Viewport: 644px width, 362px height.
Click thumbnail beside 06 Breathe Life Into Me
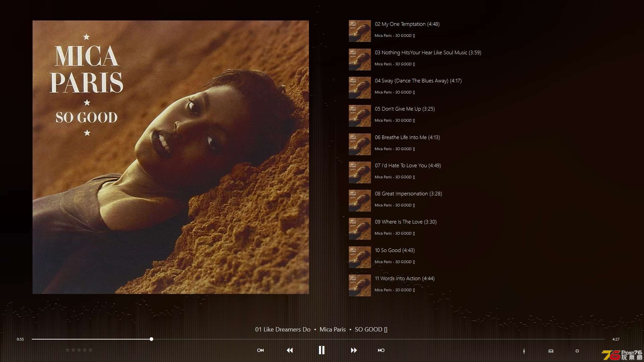360,144
